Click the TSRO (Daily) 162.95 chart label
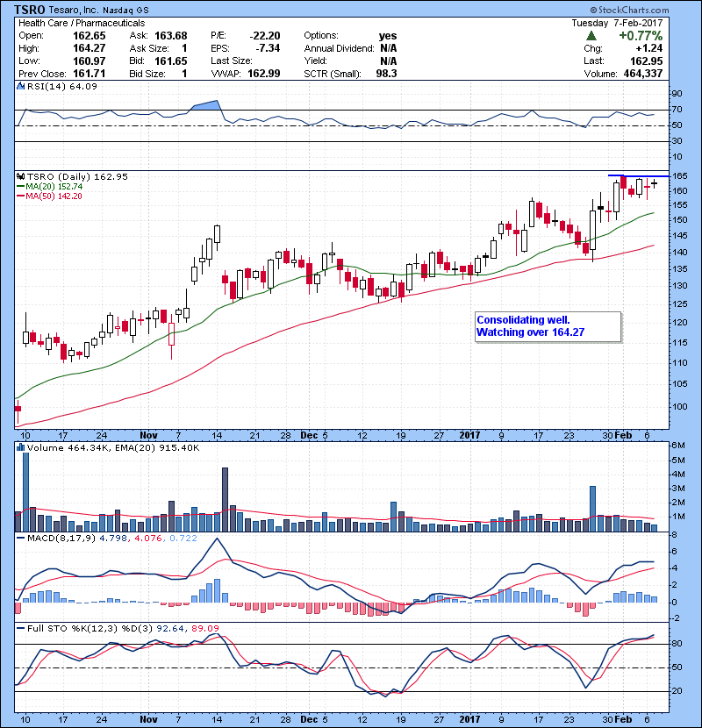Image resolution: width=702 pixels, height=728 pixels. pyautogui.click(x=77, y=177)
